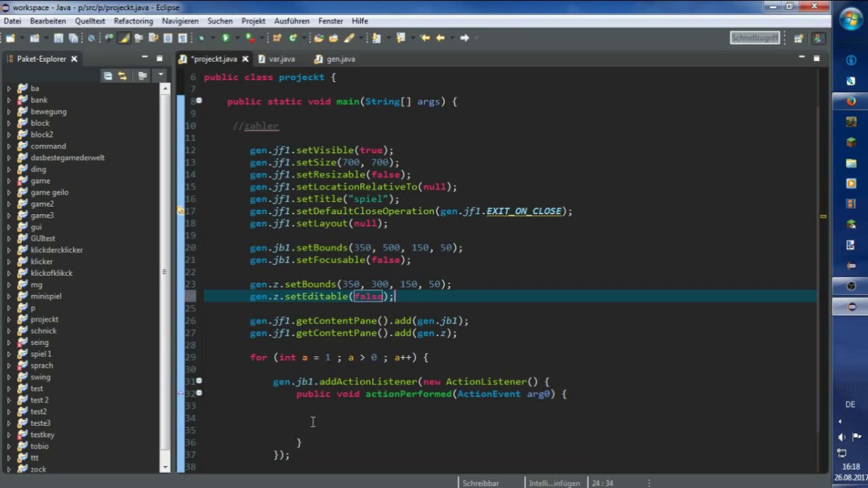Collapse the main method fold marker
Viewport: 868px width, 488px height.
point(199,101)
